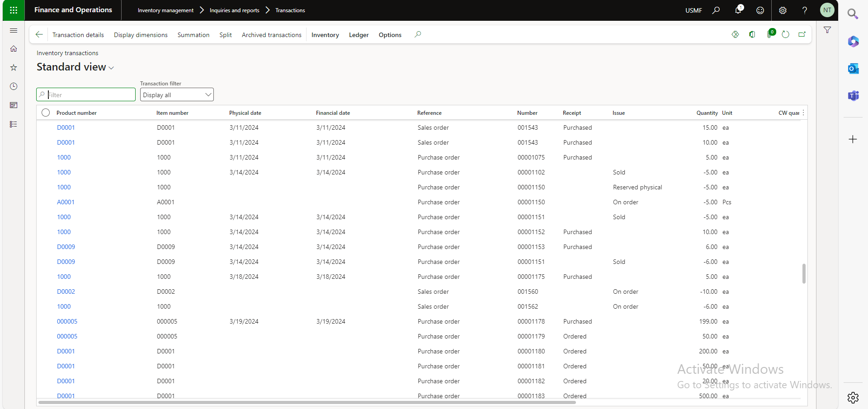868x409 pixels.
Task: Open the settings gear in header
Action: pos(783,10)
